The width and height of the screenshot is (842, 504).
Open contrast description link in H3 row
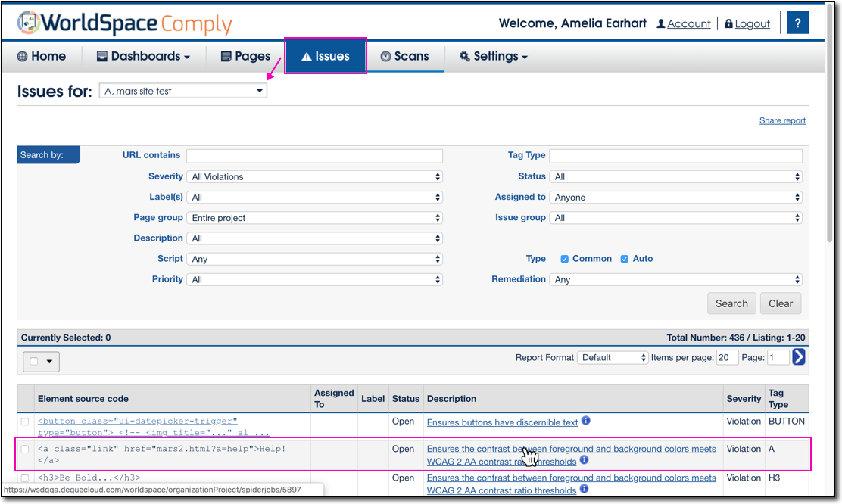[572, 484]
